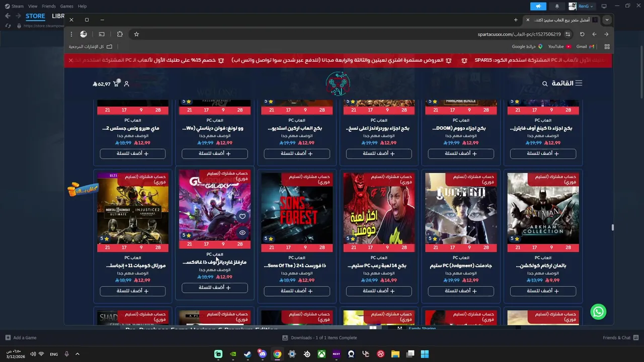
Task: Open the YouTube bookmark
Action: click(x=559, y=47)
